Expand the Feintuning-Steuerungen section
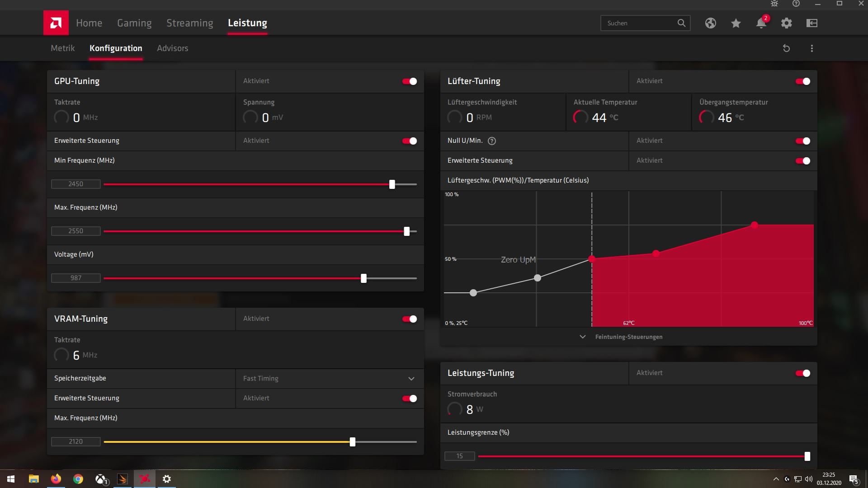 click(622, 337)
